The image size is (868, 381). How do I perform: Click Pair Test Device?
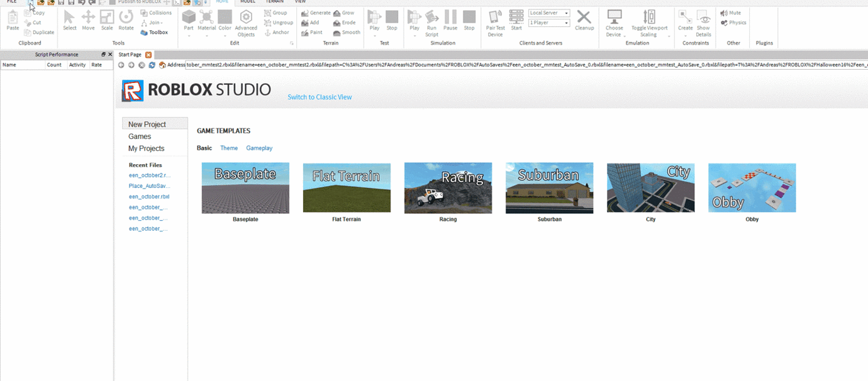pyautogui.click(x=496, y=23)
